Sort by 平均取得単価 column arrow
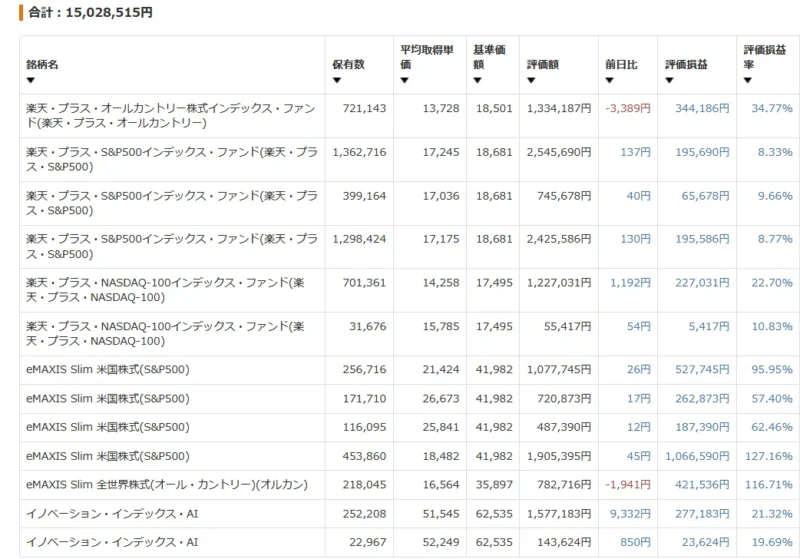Image resolution: width=800 pixels, height=559 pixels. tap(405, 80)
